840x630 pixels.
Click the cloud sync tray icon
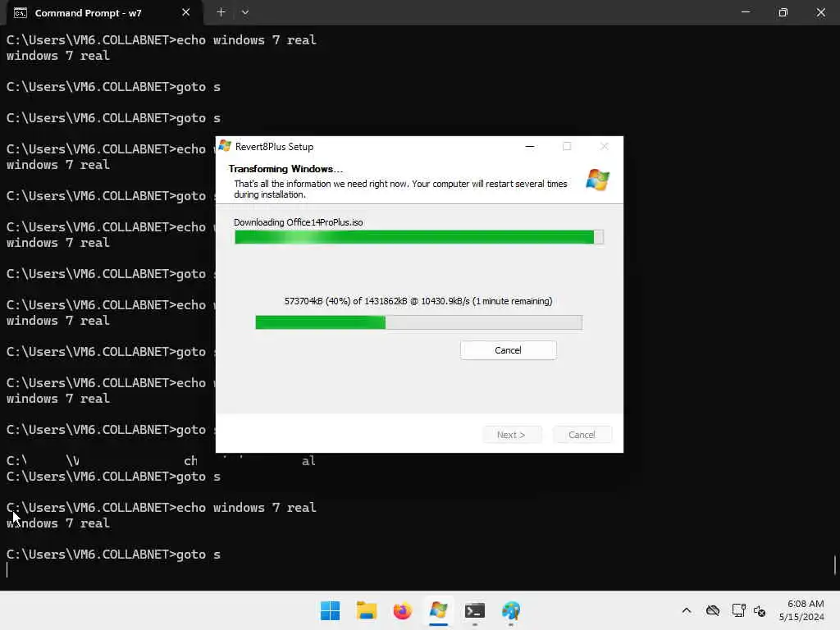click(x=713, y=610)
